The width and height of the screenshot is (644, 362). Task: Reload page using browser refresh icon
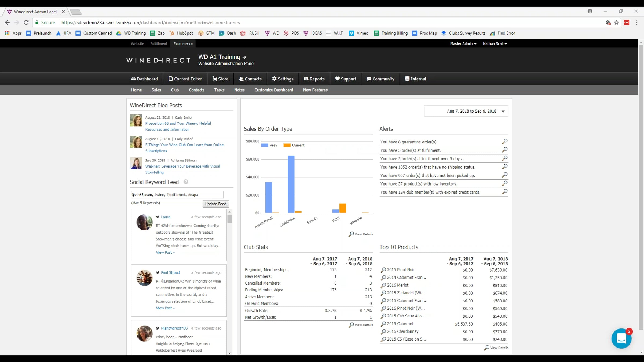[26, 23]
